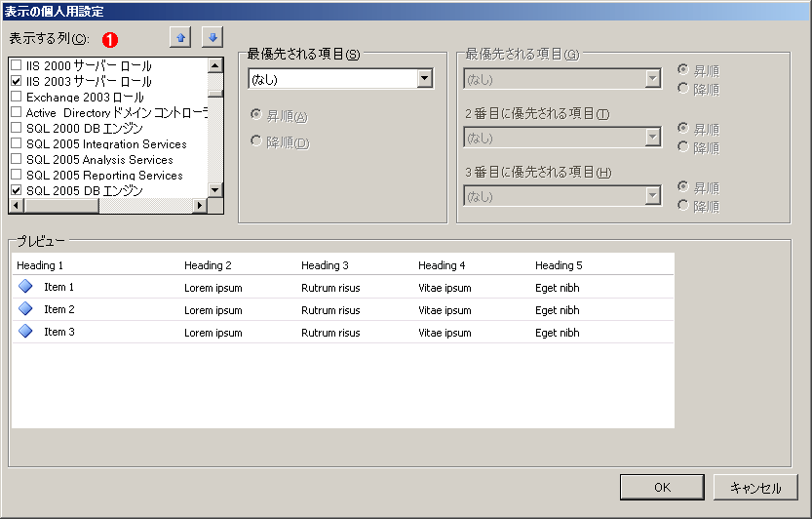Click the Heading 2 column header
This screenshot has height=519, width=812.
pos(208,265)
